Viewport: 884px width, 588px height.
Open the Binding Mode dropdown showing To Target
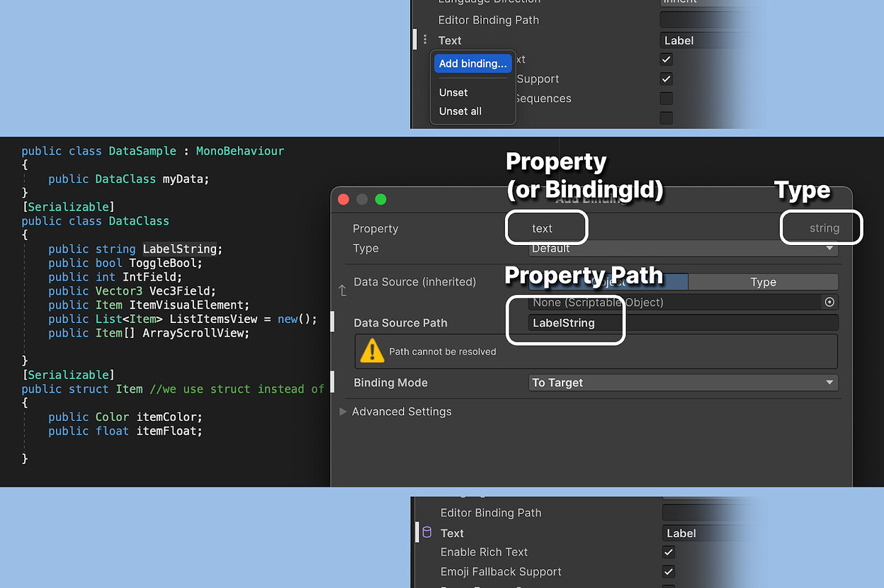(684, 383)
